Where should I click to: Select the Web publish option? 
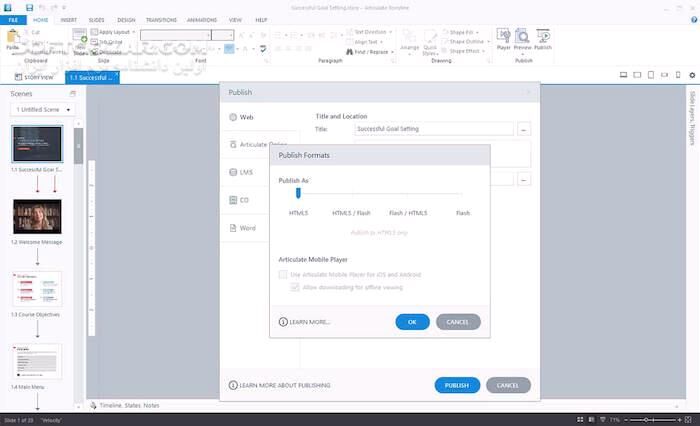[242, 117]
